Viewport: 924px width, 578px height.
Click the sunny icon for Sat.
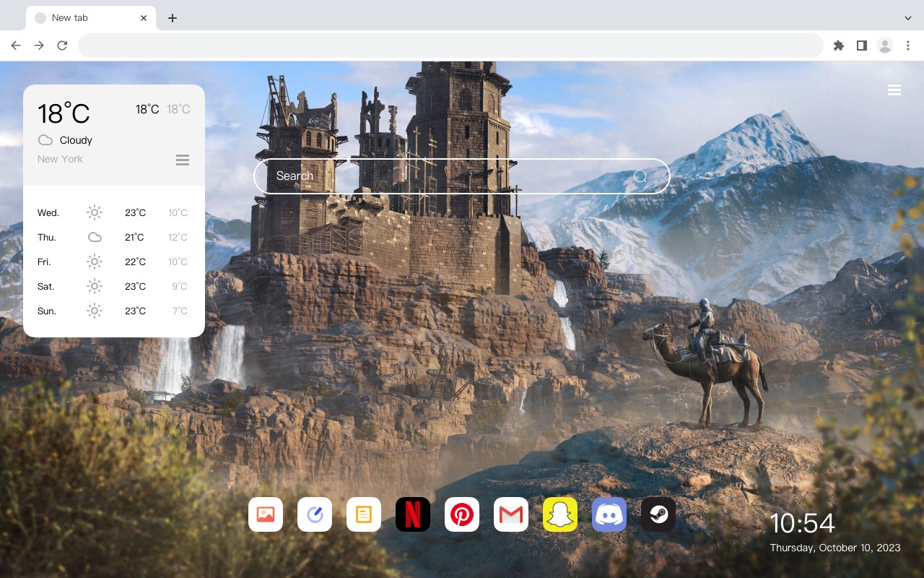(x=95, y=286)
